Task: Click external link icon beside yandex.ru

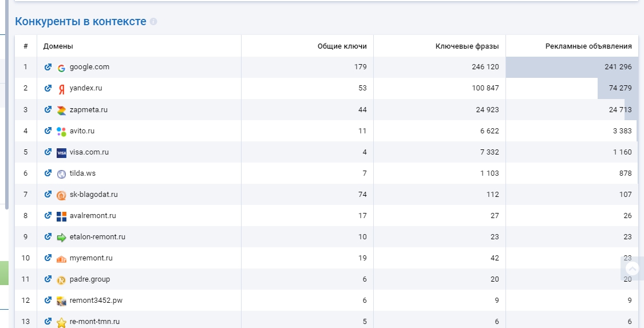Action: (48, 88)
